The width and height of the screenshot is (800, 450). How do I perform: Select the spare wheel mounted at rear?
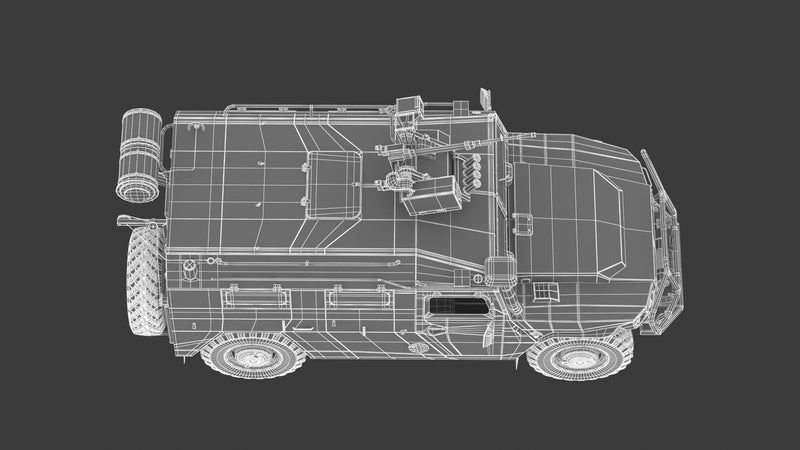(145, 281)
